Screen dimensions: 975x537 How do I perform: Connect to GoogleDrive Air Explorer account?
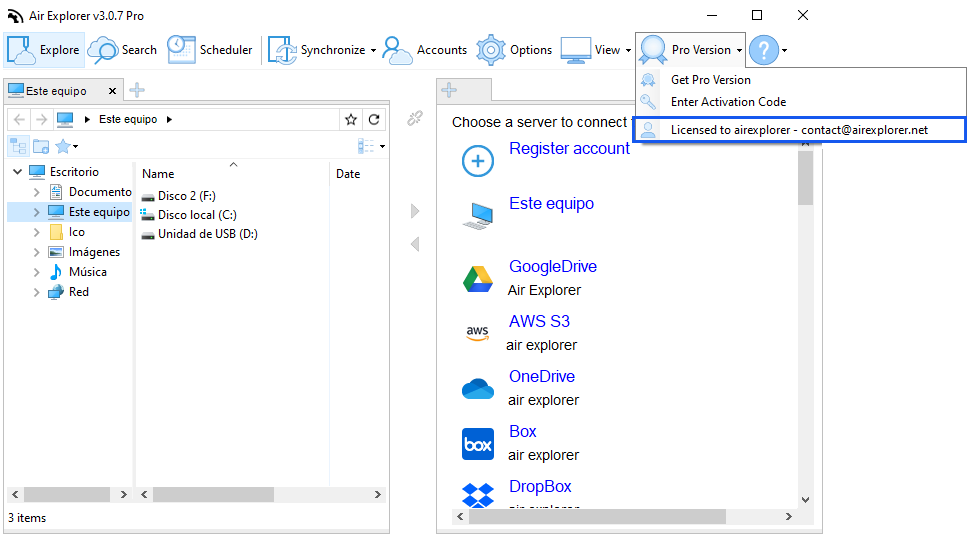553,266
